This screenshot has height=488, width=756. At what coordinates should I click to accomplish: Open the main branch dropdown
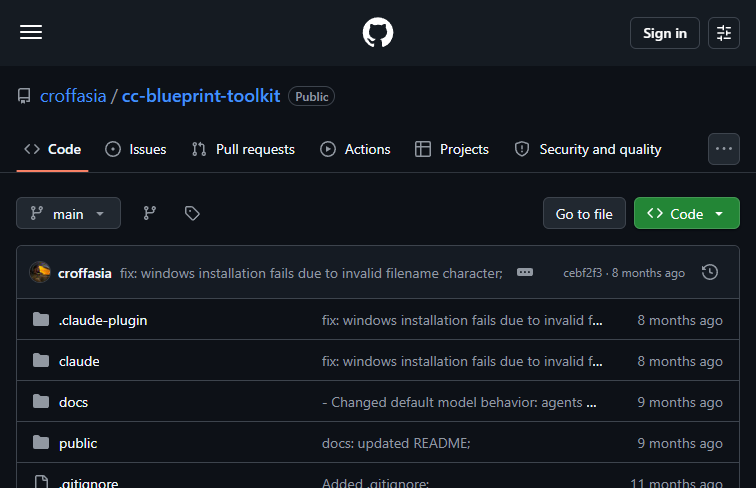click(x=68, y=213)
